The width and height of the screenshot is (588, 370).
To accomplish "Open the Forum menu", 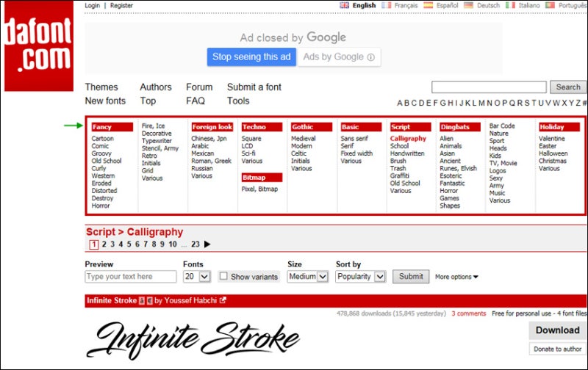I will point(199,87).
